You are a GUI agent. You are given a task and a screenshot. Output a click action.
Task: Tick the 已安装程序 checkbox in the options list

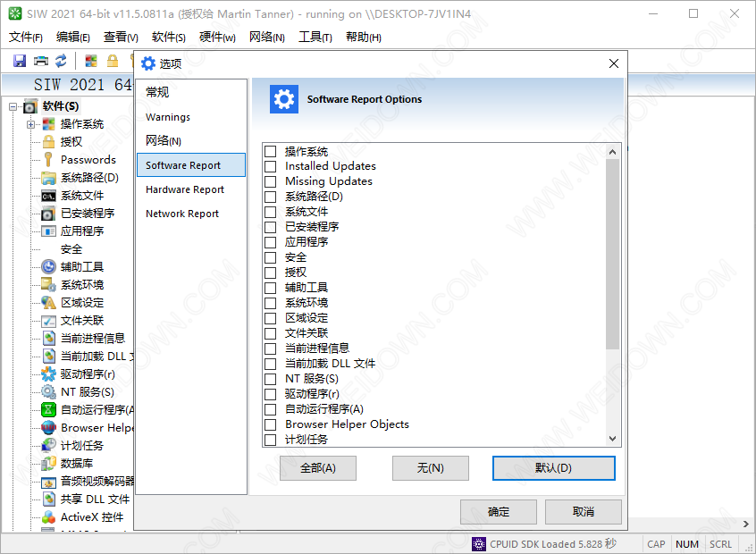(271, 227)
